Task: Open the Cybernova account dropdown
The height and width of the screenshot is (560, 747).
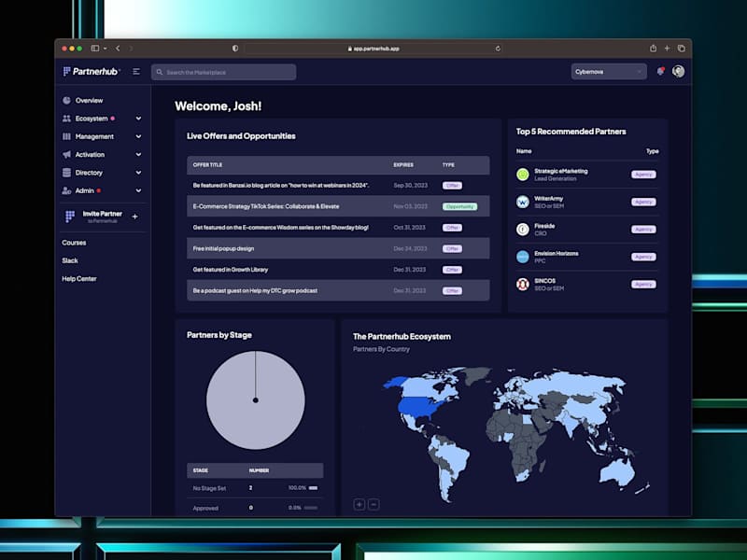Action: tap(609, 72)
